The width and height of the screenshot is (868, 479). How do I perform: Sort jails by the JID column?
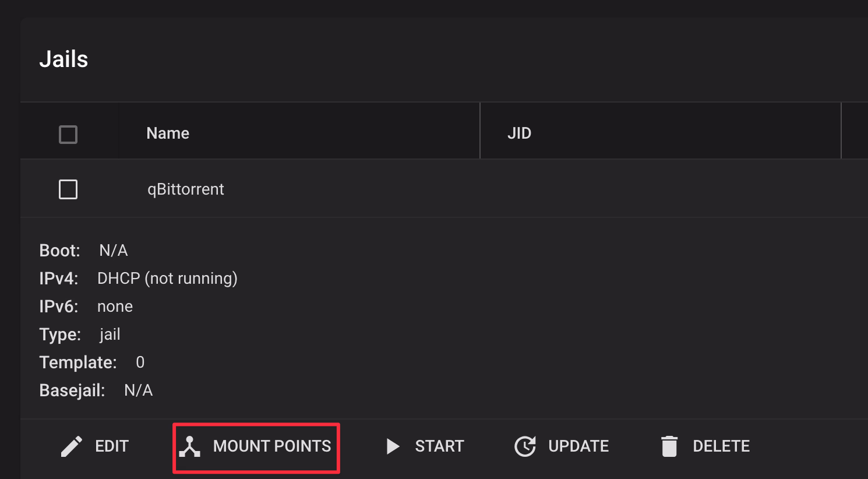(x=519, y=133)
